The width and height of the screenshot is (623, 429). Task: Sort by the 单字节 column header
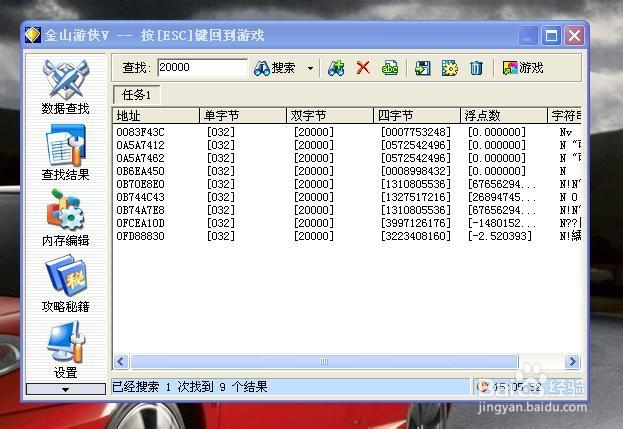coord(243,116)
